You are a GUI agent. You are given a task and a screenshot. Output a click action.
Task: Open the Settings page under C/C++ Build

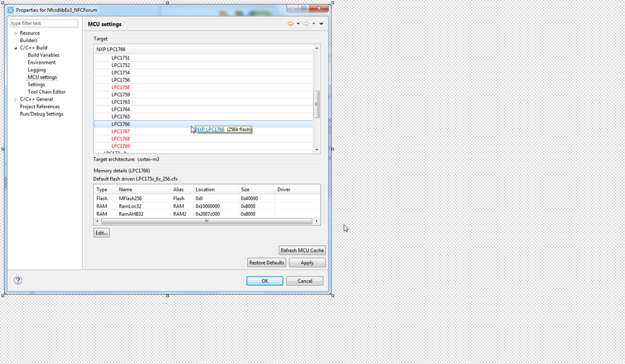[x=36, y=84]
